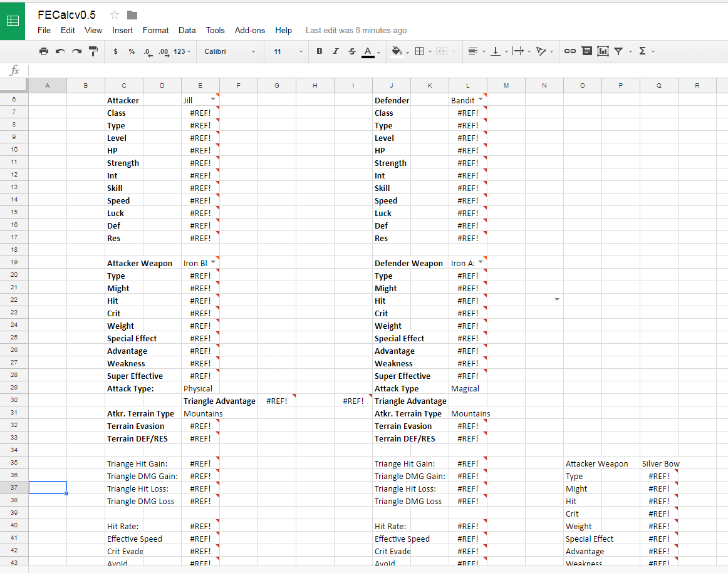Open the Attacker dropdown showing Jill

click(213, 100)
